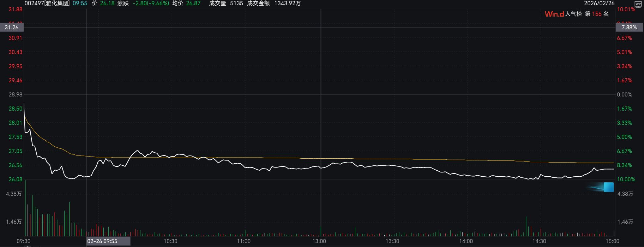Click the WP monitor icon
Image resolution: width=644 pixels, height=247 pixels.
coord(638,4)
